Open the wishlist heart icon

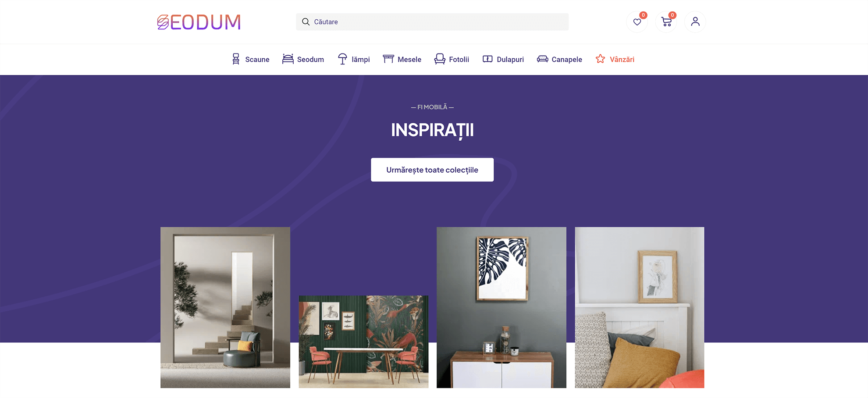pyautogui.click(x=637, y=22)
